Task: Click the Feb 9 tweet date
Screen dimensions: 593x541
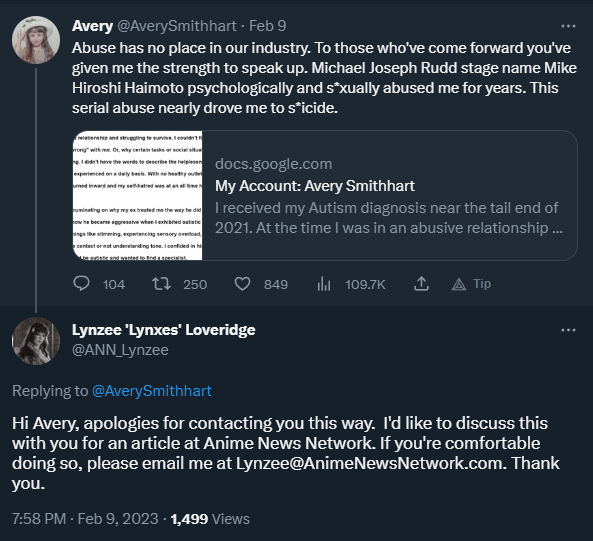Action: (267, 26)
